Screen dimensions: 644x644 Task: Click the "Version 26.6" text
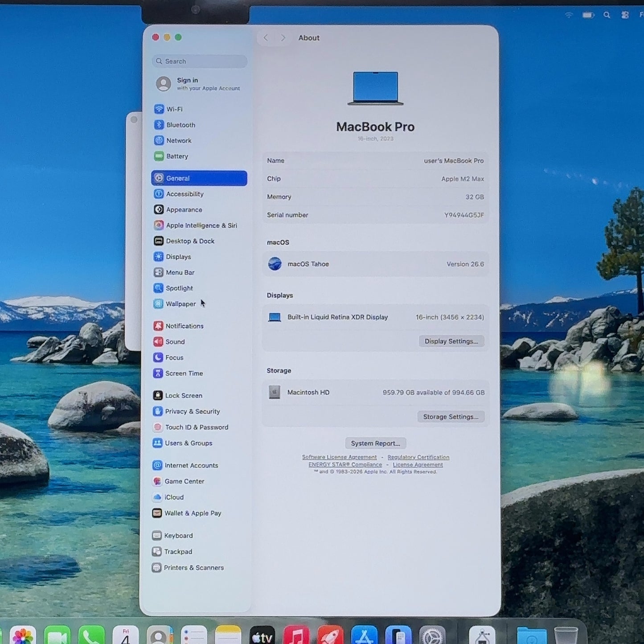click(x=465, y=264)
